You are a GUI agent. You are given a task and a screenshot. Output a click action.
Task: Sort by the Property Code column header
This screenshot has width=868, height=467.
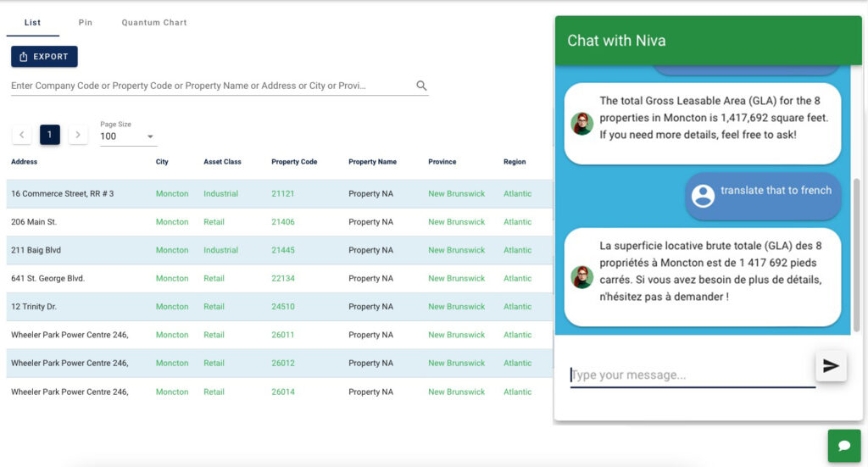tap(294, 162)
